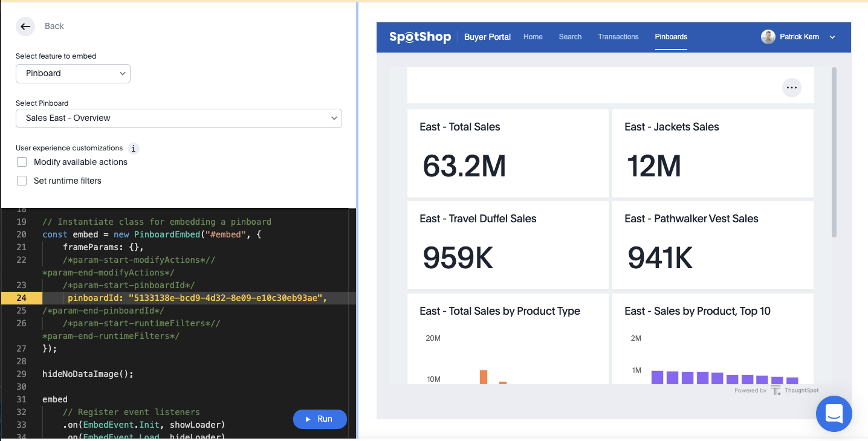
Task: Click the East - Total Sales card
Action: point(508,153)
